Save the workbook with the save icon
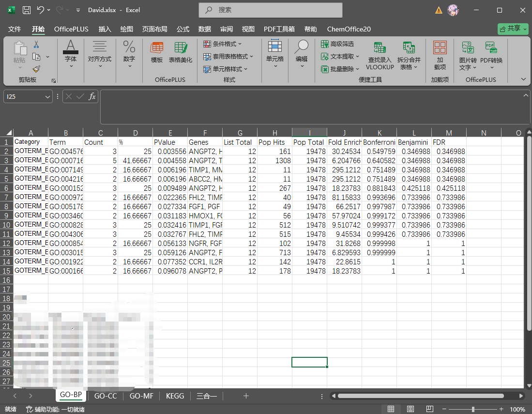Viewport: 532px width, 414px height. tap(27, 10)
